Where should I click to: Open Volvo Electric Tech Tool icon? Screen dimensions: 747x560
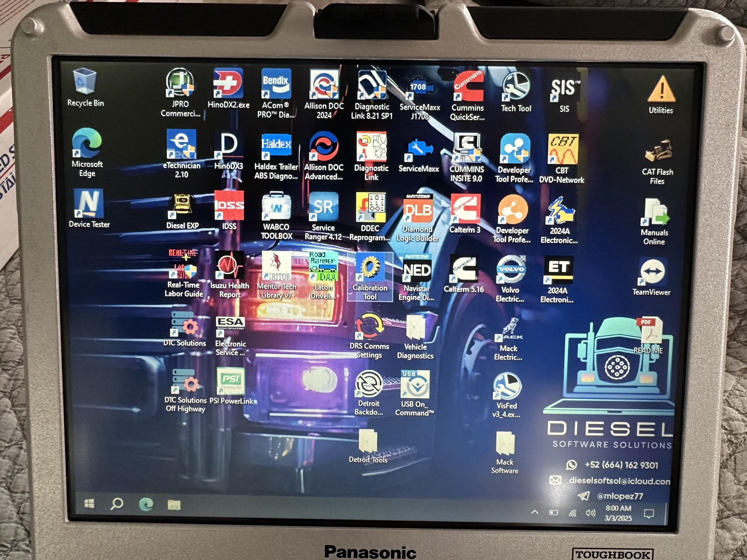[511, 270]
